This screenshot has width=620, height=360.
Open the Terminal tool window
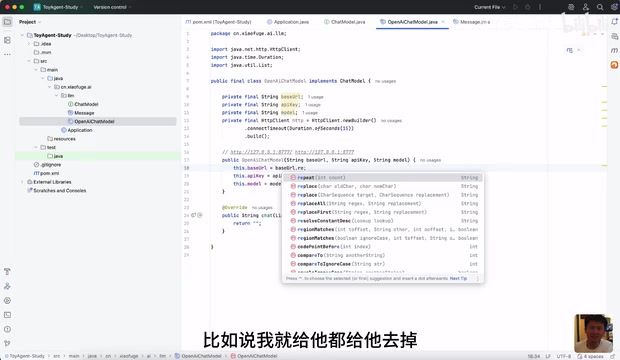[7, 315]
